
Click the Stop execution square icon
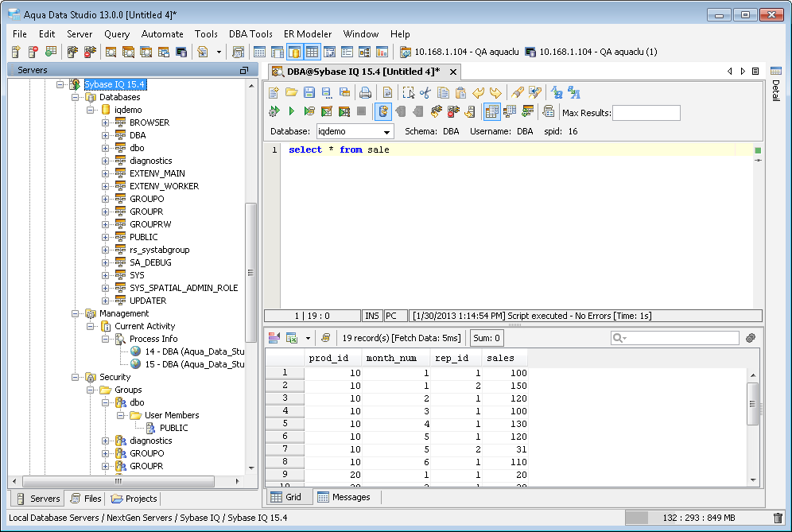coord(361,111)
